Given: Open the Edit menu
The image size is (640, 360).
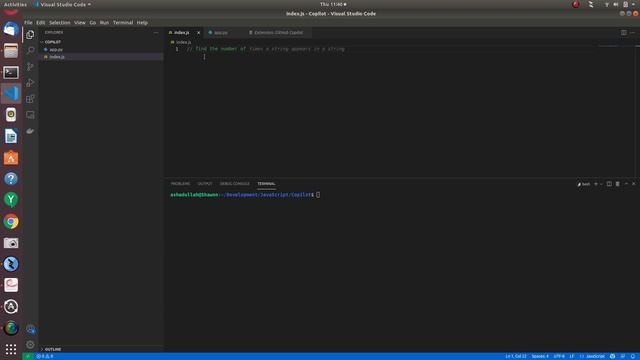Looking at the screenshot, I should (40, 23).
